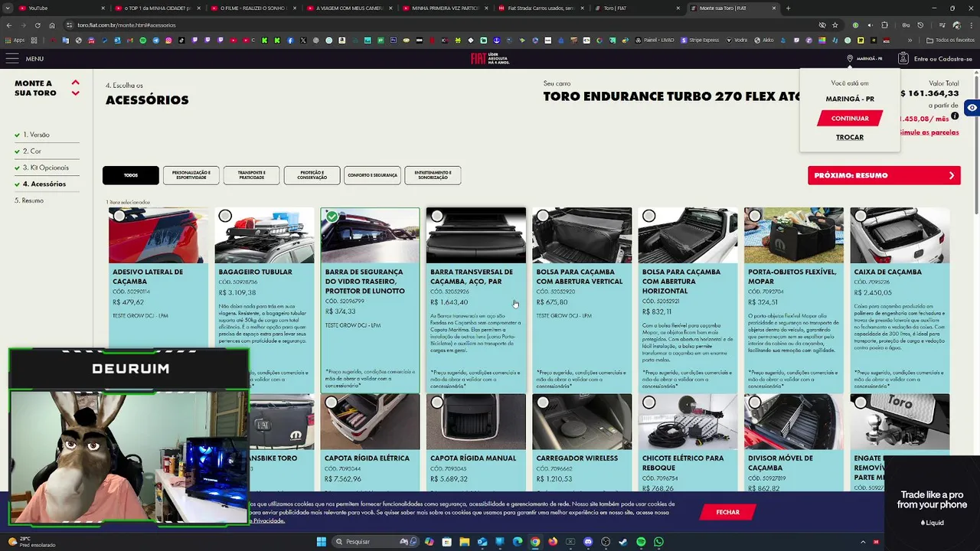Select the Capota Rígida Manual circle
The image size is (980, 551).
click(437, 402)
